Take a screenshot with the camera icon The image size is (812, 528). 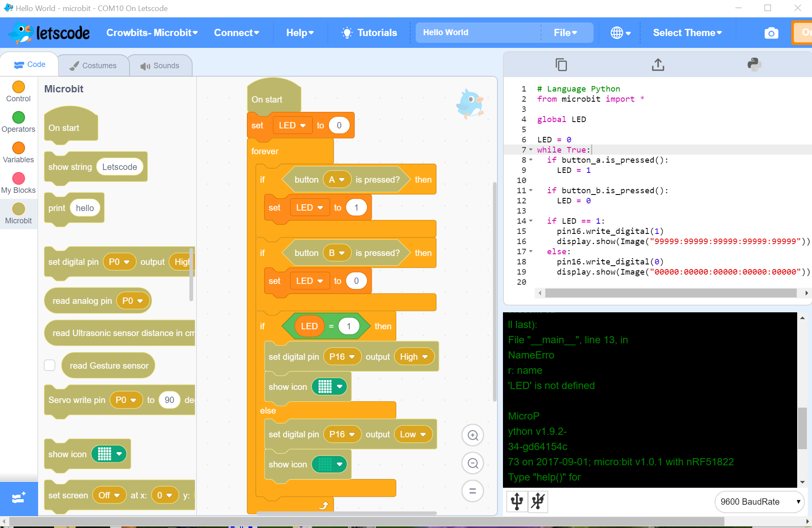pos(771,33)
